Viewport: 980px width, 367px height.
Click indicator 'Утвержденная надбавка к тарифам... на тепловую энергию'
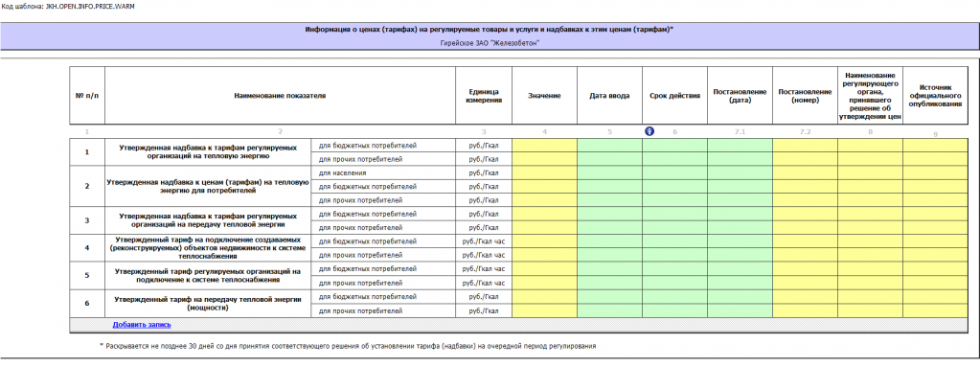point(208,152)
